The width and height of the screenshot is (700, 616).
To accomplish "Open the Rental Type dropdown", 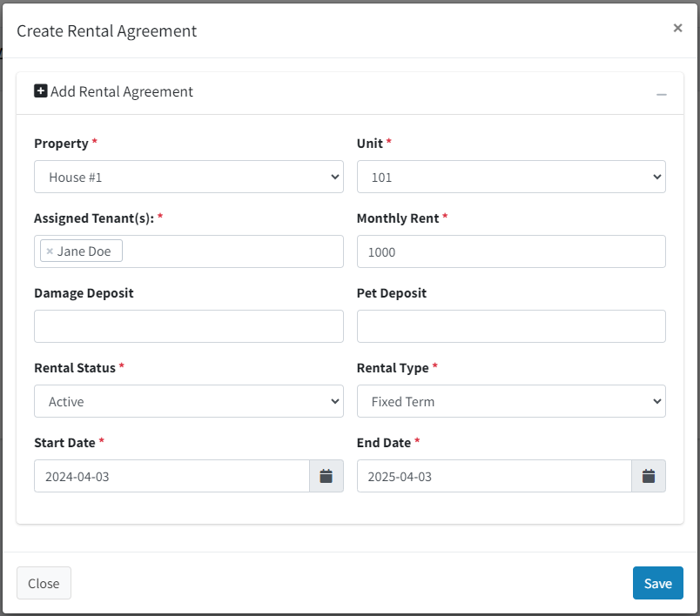I will click(x=511, y=401).
